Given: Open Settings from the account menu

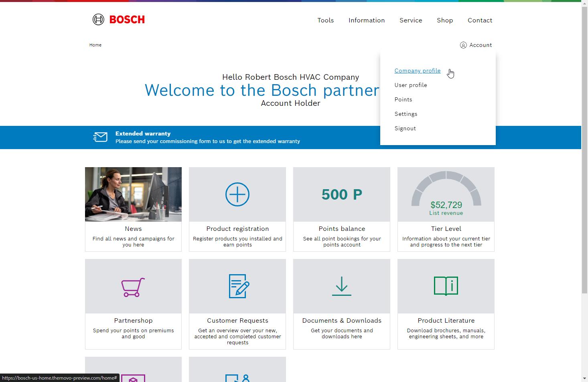Looking at the screenshot, I should 406,114.
